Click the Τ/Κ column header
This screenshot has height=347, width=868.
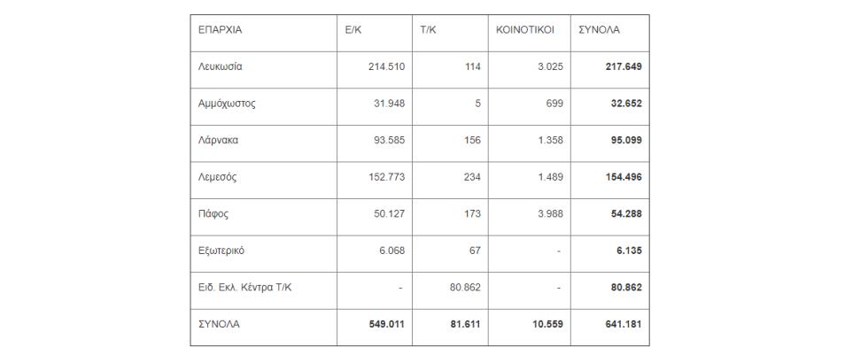point(428,30)
